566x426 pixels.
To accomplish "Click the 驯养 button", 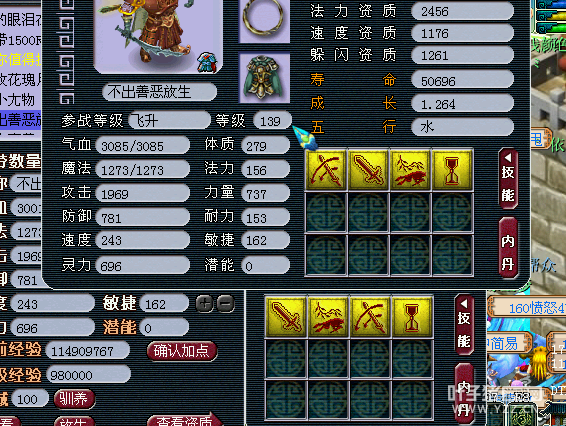I will point(74,399).
